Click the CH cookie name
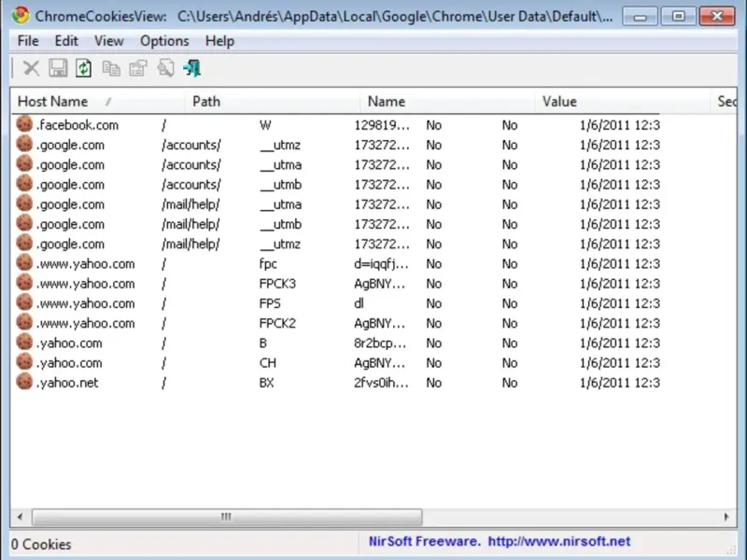The height and width of the screenshot is (560, 747). pos(267,363)
